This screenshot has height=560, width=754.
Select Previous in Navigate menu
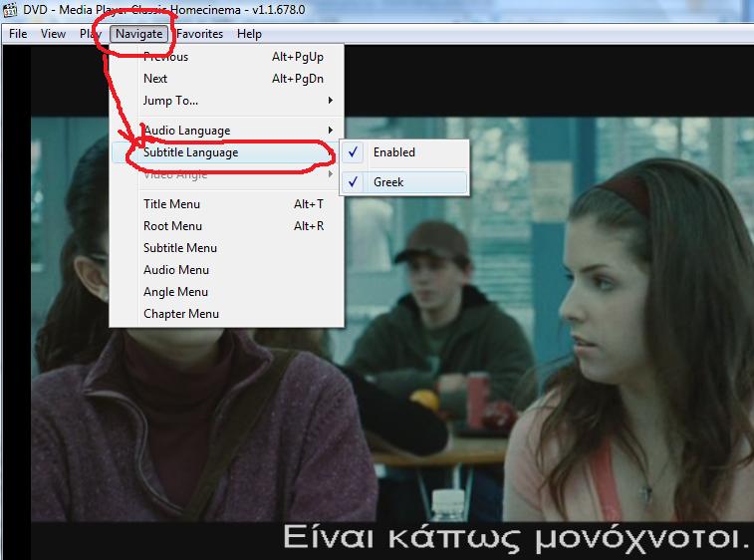226,57
